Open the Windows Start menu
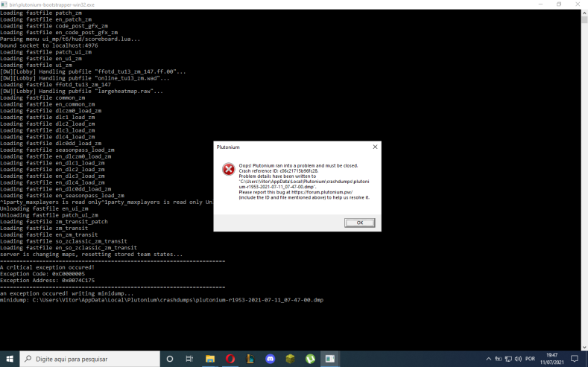Image resolution: width=588 pixels, height=367 pixels. [10, 359]
